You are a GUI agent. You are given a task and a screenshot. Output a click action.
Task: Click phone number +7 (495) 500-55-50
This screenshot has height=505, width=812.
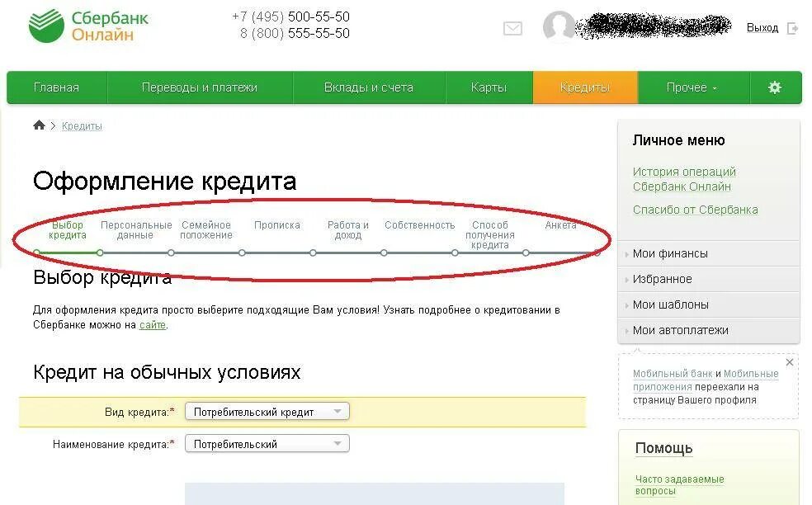(291, 17)
